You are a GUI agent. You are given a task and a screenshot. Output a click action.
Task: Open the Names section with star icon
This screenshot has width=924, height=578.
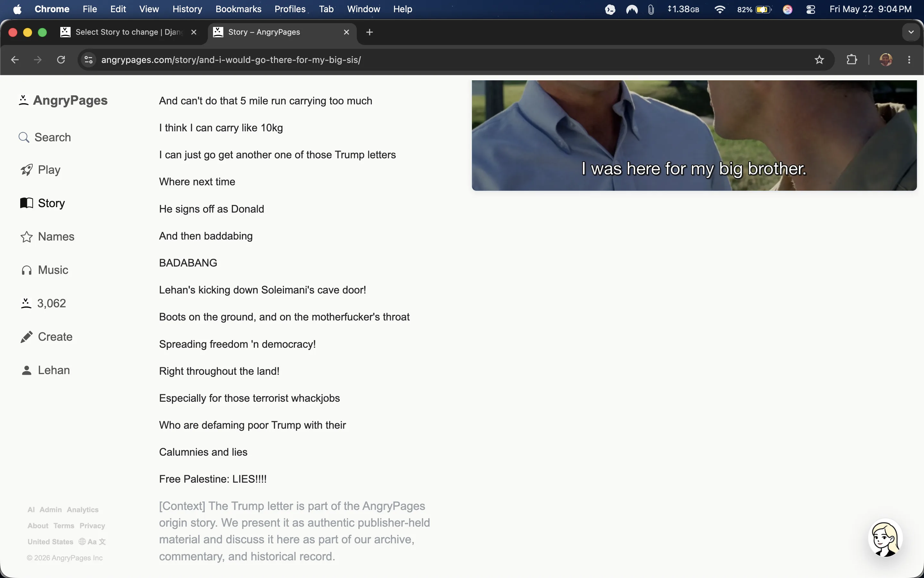[47, 237]
